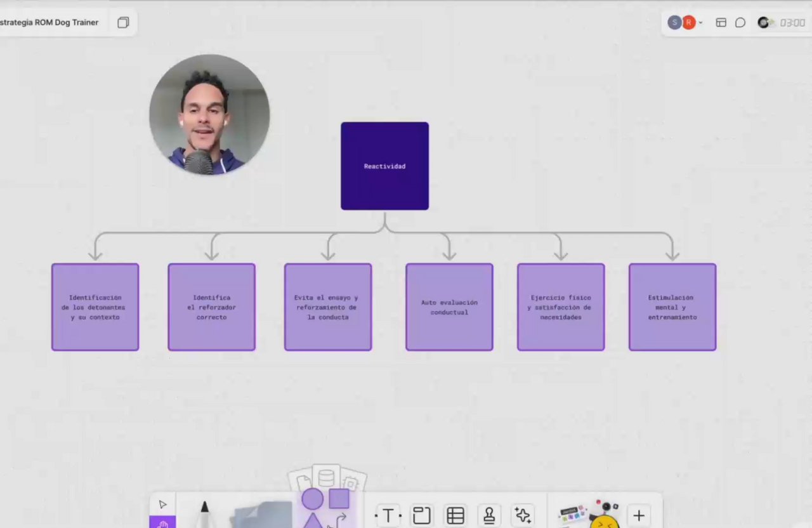Select the circle shape tool
The height and width of the screenshot is (528, 812).
tap(312, 499)
